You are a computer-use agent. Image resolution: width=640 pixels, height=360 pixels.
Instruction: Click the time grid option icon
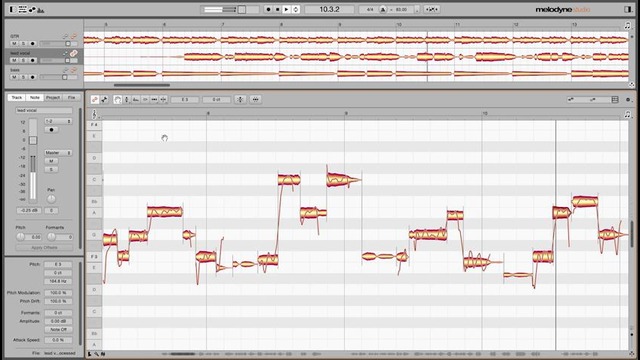pyautogui.click(x=593, y=100)
